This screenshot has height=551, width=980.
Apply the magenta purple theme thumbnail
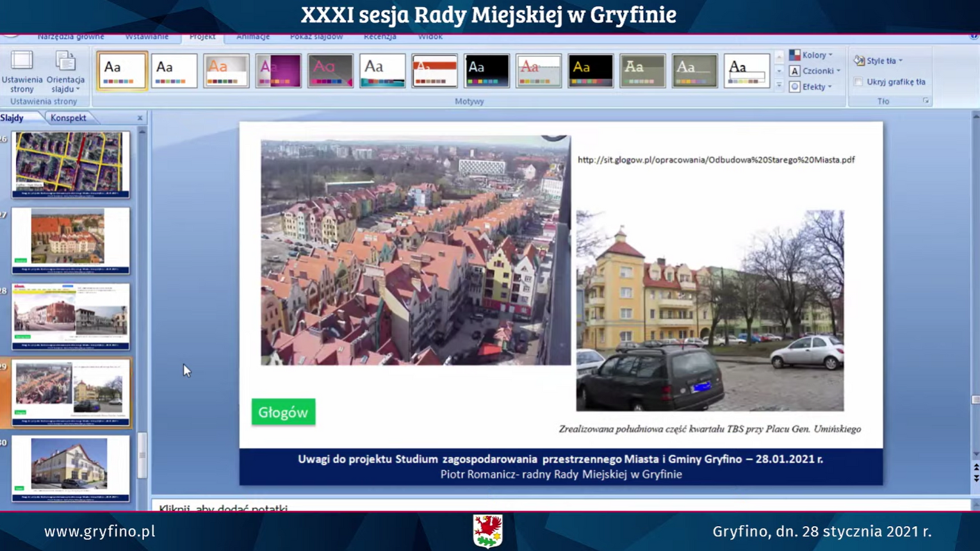278,70
